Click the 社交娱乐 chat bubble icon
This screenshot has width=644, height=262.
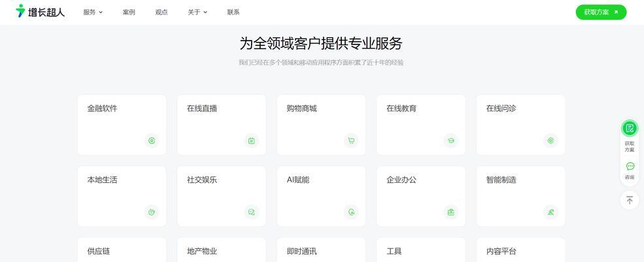[251, 212]
